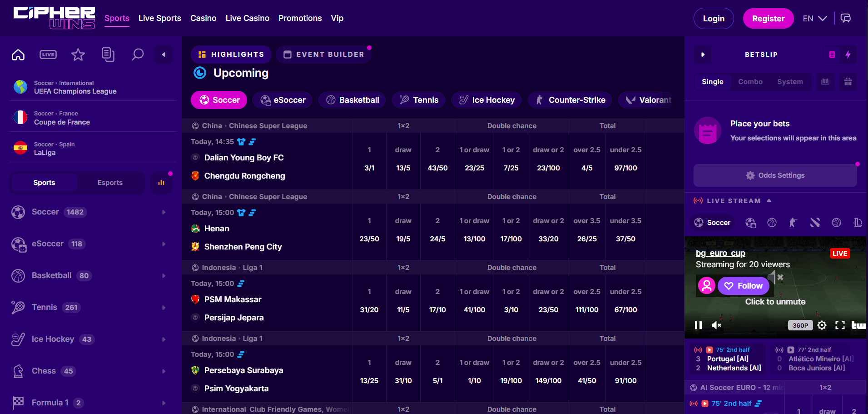Select the Basketball sport filter
Viewport: 868px width, 414px height.
(352, 100)
